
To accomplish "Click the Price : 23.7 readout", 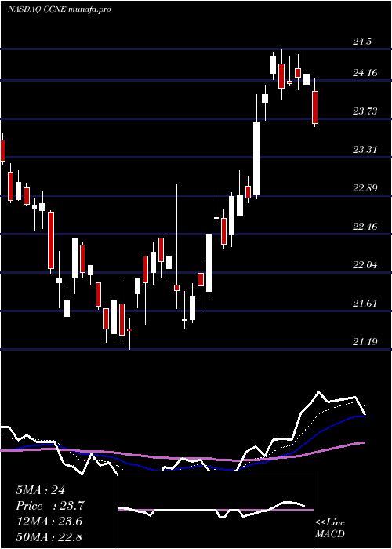I will pos(50,506).
